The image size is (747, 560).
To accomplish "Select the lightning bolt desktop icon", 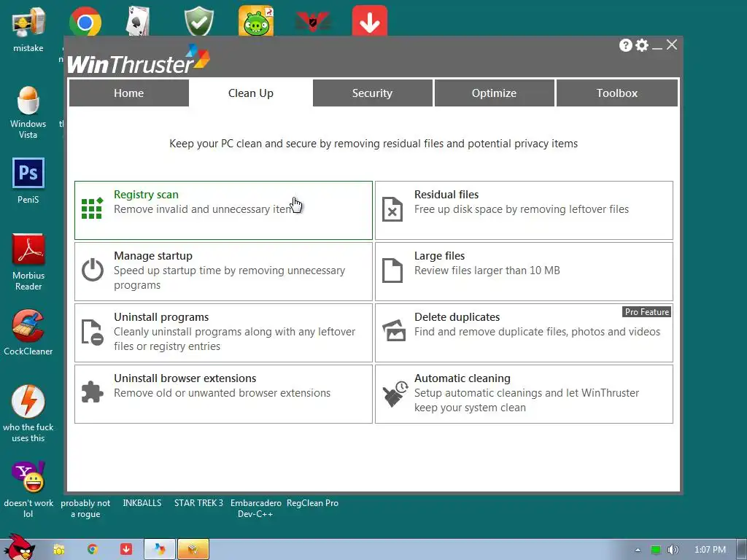I will 28,413.
